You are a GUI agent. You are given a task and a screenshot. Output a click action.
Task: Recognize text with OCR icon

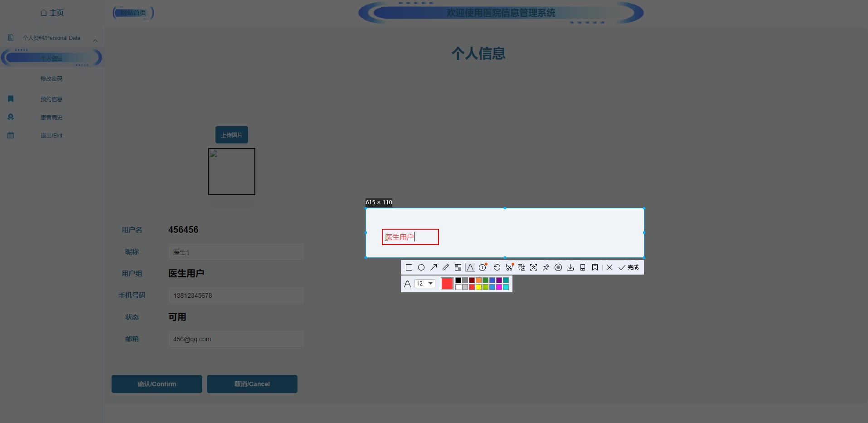point(534,267)
